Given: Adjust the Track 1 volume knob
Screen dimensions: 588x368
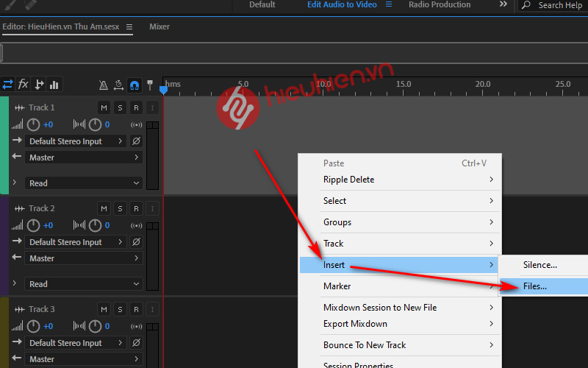Looking at the screenshot, I should pyautogui.click(x=33, y=124).
